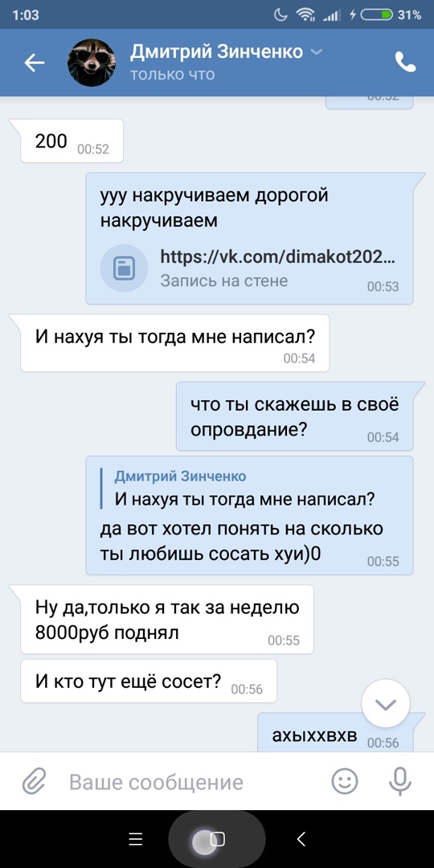
Task: Tap the Android recent apps menu button
Action: click(x=136, y=839)
